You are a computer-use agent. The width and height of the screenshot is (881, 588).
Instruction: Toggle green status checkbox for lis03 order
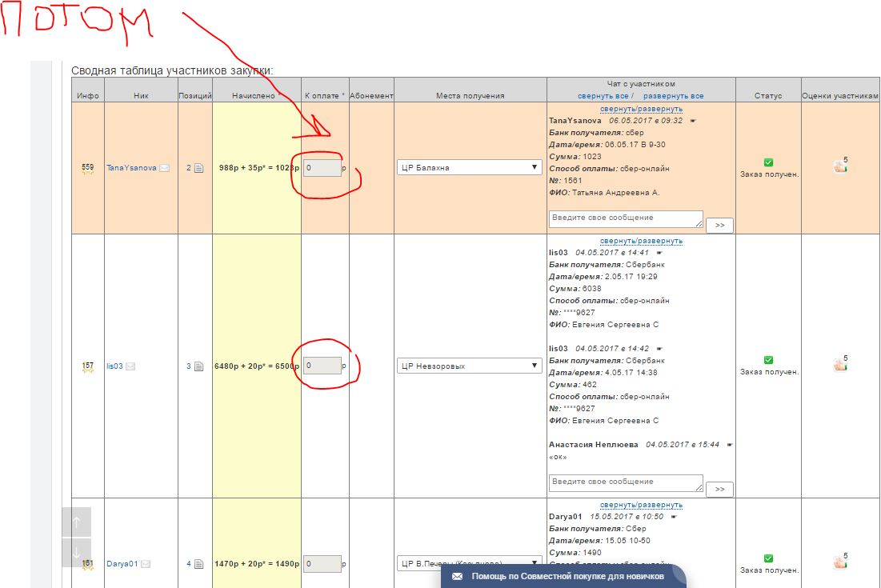point(768,361)
